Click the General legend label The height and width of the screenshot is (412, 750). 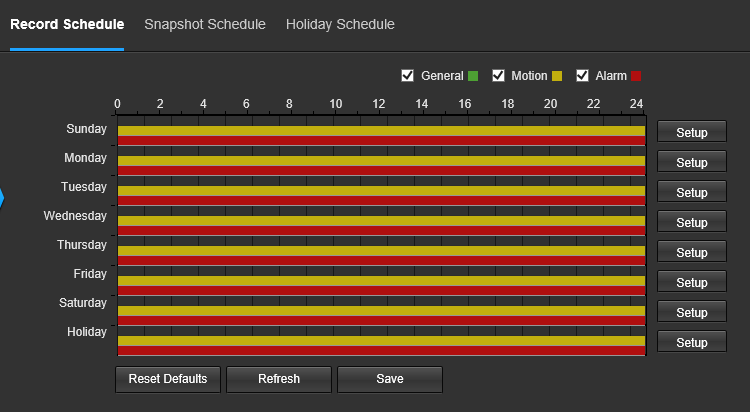pos(442,76)
